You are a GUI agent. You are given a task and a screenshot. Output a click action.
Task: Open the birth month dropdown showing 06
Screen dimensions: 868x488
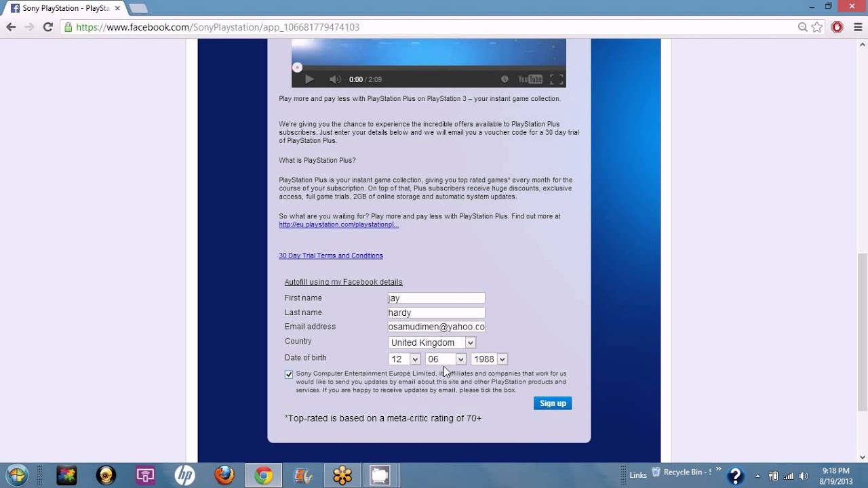click(x=446, y=359)
